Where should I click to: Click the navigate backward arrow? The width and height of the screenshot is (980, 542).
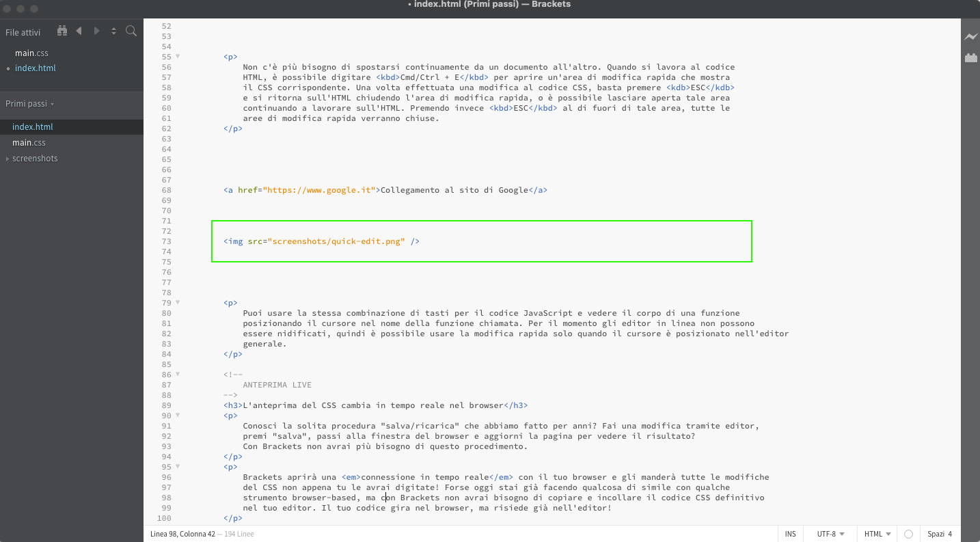(79, 31)
